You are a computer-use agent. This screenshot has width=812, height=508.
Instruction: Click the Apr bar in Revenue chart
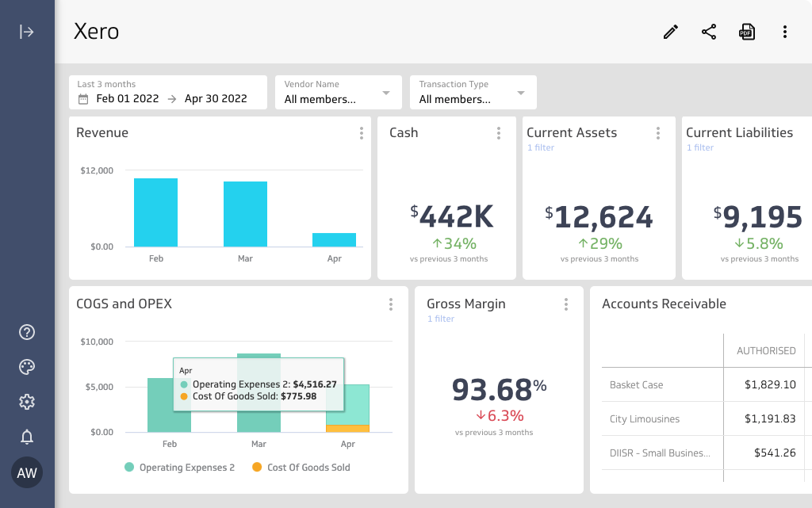[334, 240]
